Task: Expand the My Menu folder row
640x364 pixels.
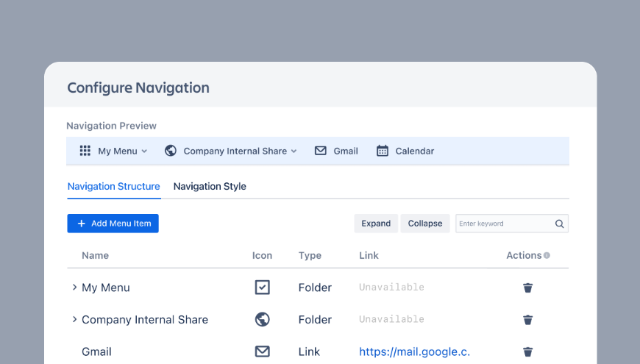Action: coord(74,288)
